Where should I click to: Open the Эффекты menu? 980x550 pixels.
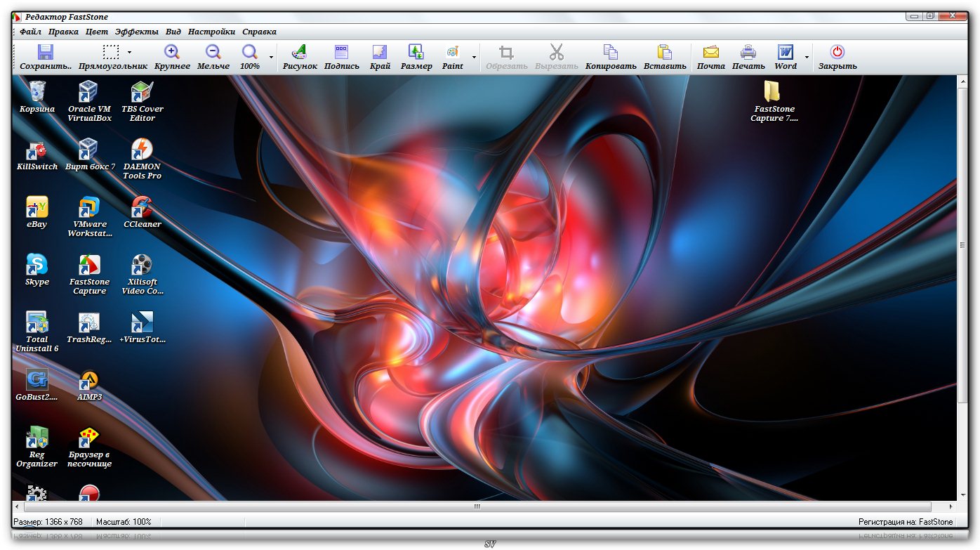(x=137, y=32)
